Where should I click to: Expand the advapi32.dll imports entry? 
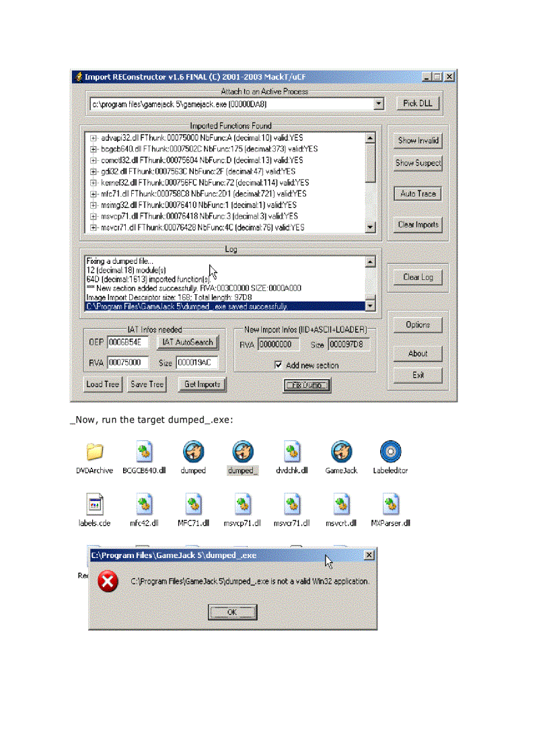tap(92, 138)
